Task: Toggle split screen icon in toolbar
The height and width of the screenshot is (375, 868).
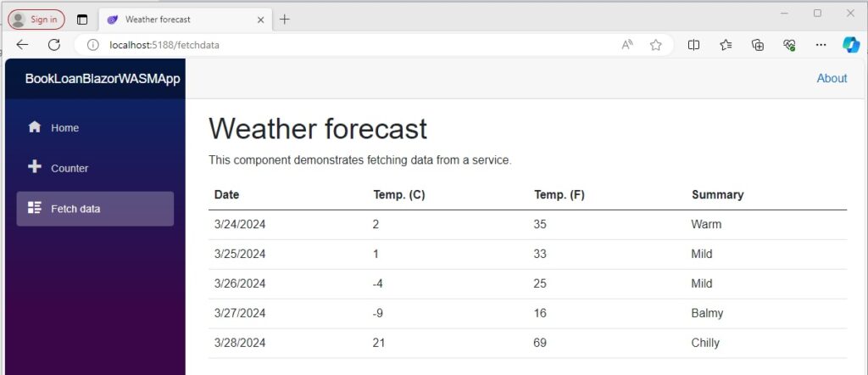Action: click(x=694, y=45)
